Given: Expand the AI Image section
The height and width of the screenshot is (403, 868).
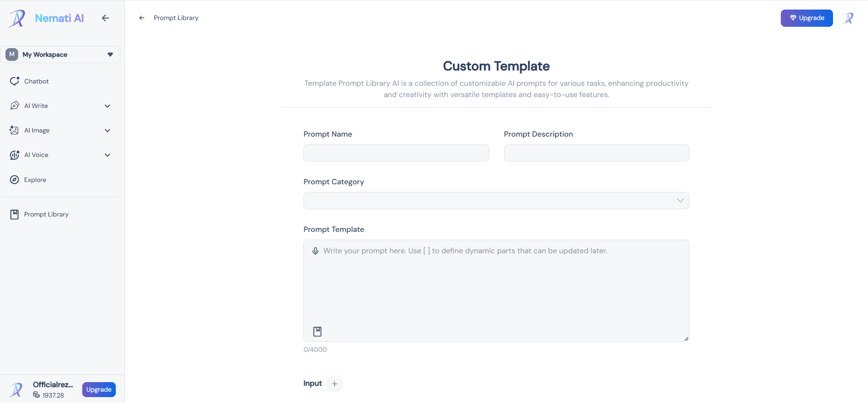Looking at the screenshot, I should [108, 130].
